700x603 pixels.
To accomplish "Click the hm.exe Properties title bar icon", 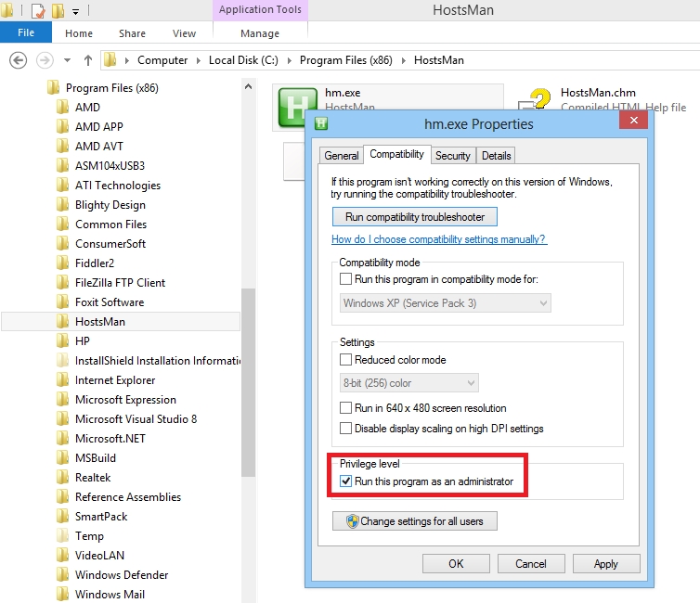I will [x=321, y=123].
